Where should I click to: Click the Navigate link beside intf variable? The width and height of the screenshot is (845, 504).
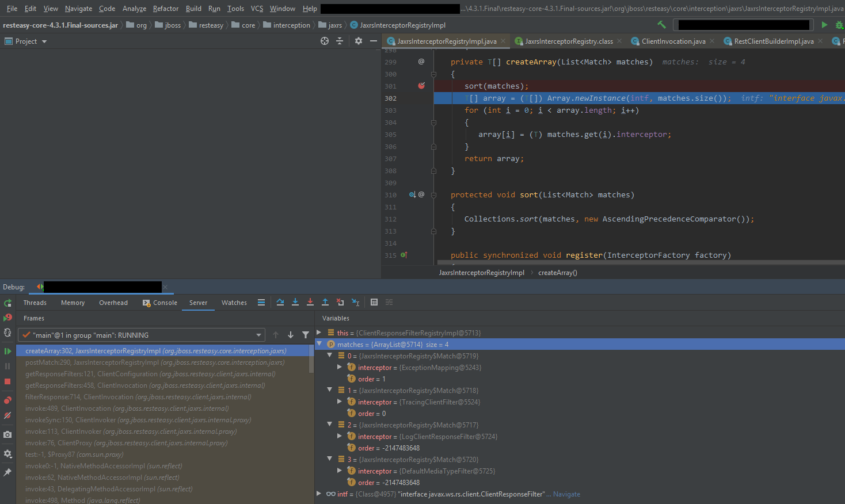(566, 494)
